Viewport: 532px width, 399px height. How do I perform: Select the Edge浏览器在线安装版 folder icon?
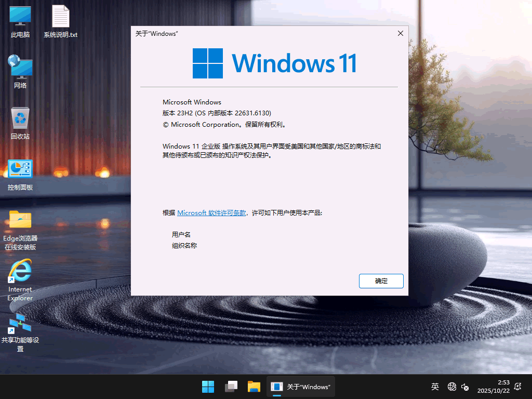[20, 230]
